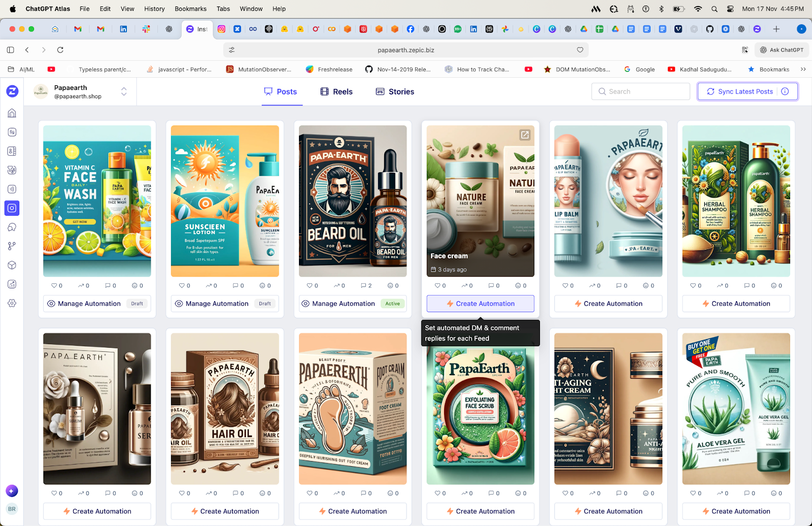
Task: Toggle the browser sidebar panel button
Action: [11, 50]
